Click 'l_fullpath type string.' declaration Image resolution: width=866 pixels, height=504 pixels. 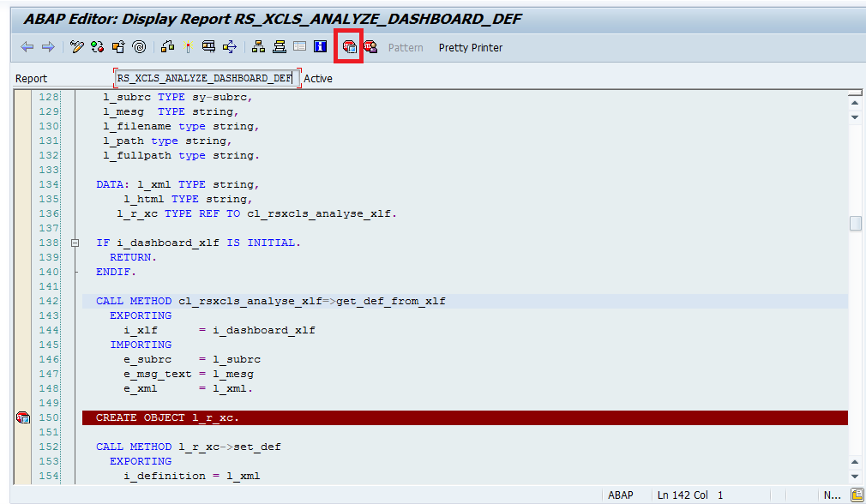[x=181, y=156]
